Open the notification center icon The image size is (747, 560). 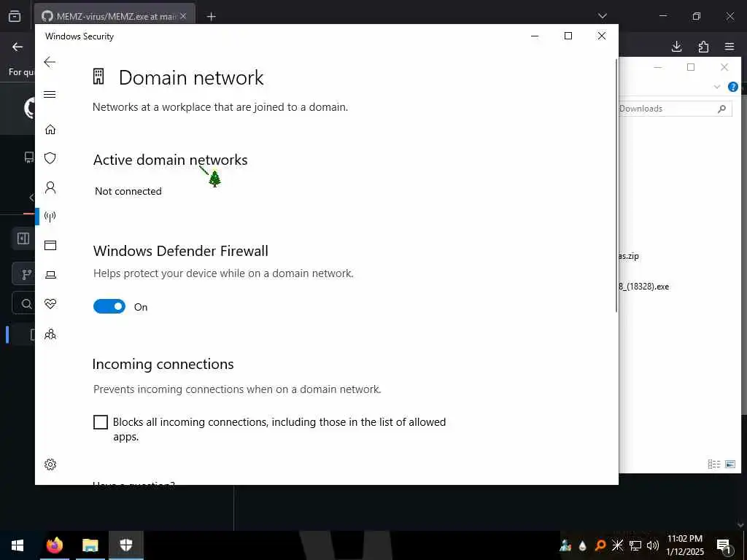pos(724,545)
